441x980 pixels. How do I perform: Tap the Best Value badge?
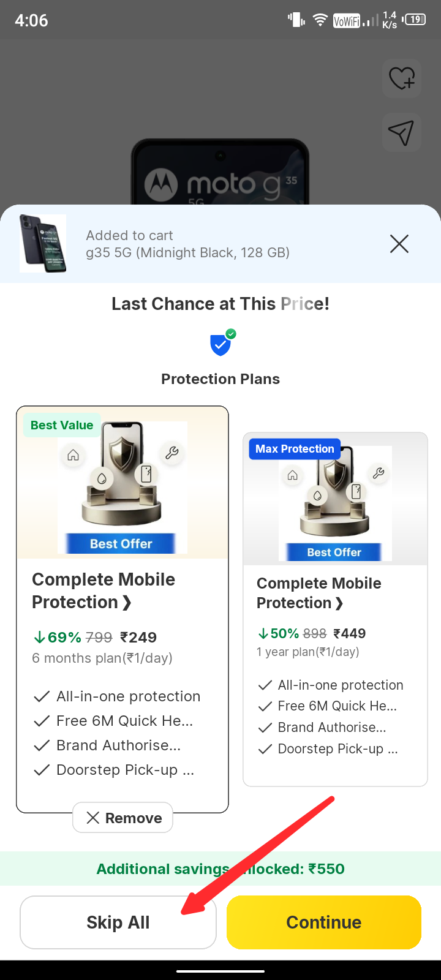point(62,425)
